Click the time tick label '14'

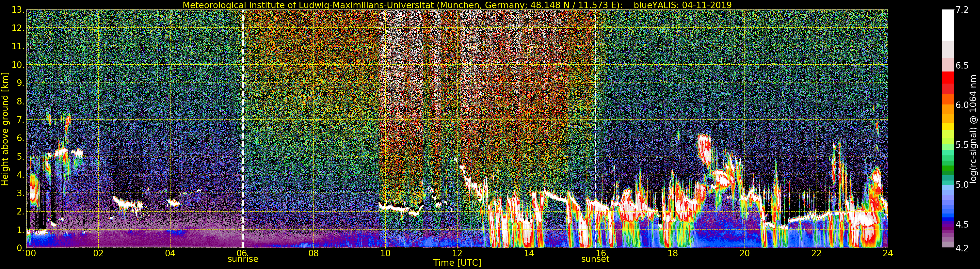[529, 253]
